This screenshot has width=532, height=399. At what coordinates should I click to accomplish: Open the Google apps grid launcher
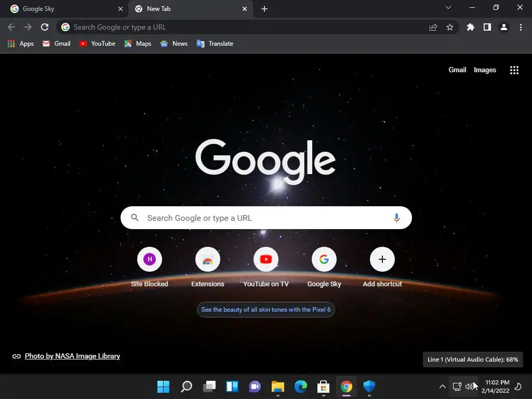(x=514, y=70)
